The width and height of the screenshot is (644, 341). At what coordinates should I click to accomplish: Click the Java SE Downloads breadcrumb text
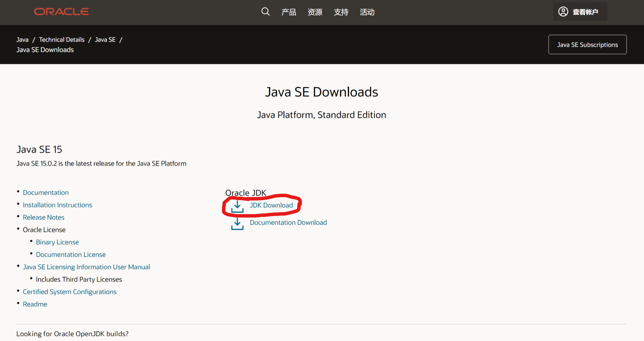(x=45, y=50)
